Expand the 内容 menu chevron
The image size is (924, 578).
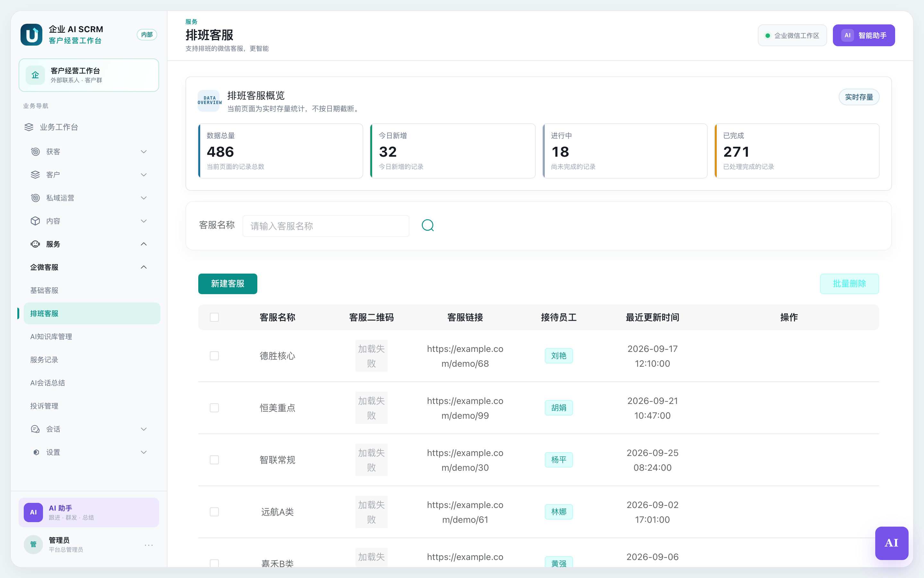click(143, 221)
